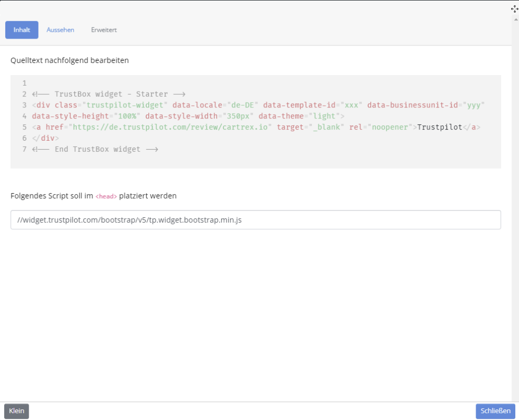The image size is (519, 420).
Task: Click the Trustpilot anchor text in code
Action: 440,127
